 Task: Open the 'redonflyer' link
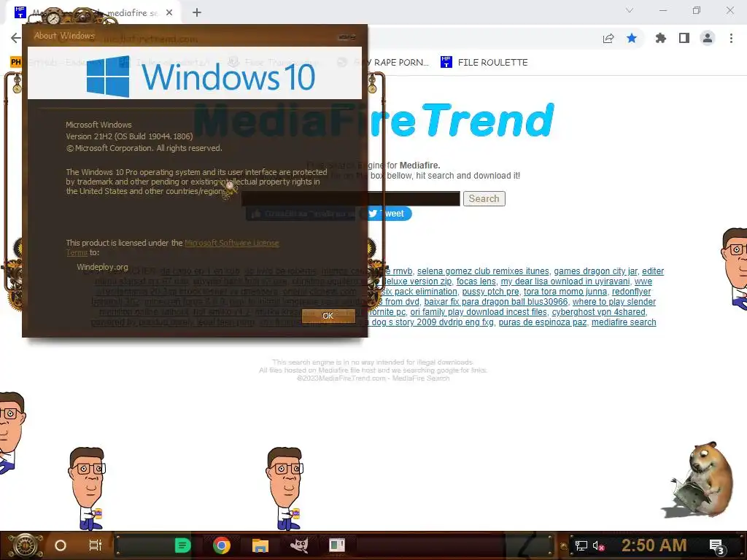(631, 292)
